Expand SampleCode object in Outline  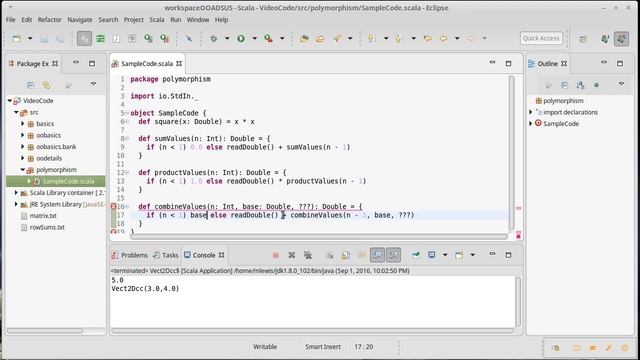[531, 123]
